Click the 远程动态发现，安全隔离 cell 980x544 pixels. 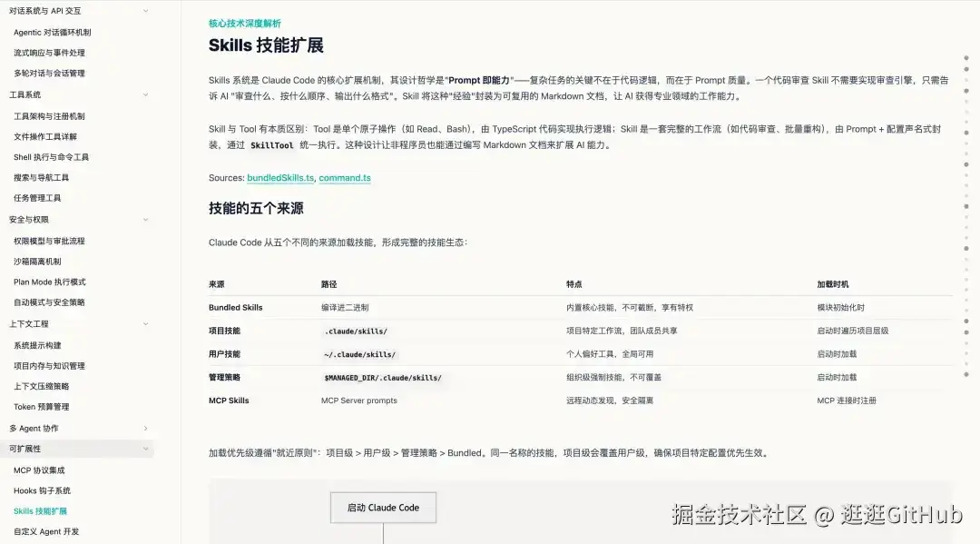click(610, 401)
